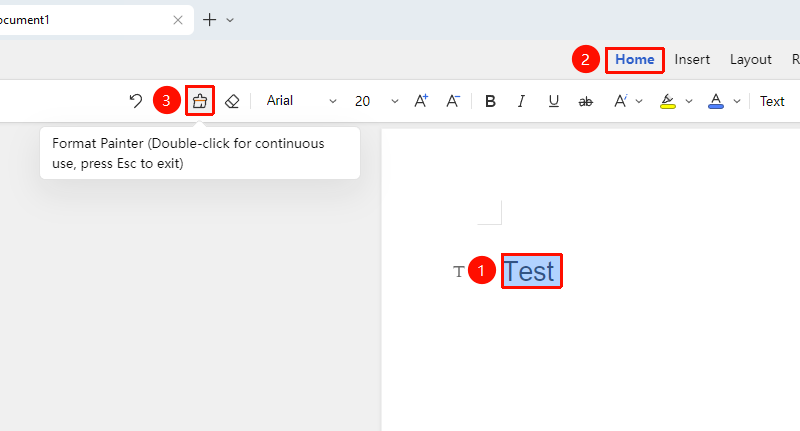Image resolution: width=800 pixels, height=431 pixels.
Task: Toggle italic formatting
Action: click(x=521, y=102)
